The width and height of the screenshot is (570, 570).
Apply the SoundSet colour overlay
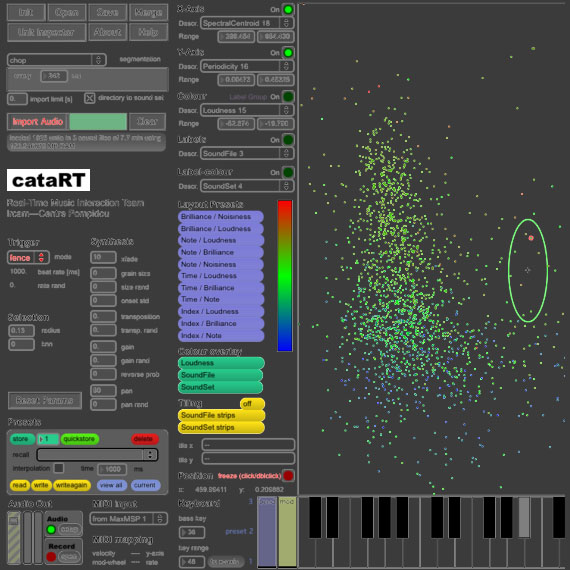(x=221, y=387)
